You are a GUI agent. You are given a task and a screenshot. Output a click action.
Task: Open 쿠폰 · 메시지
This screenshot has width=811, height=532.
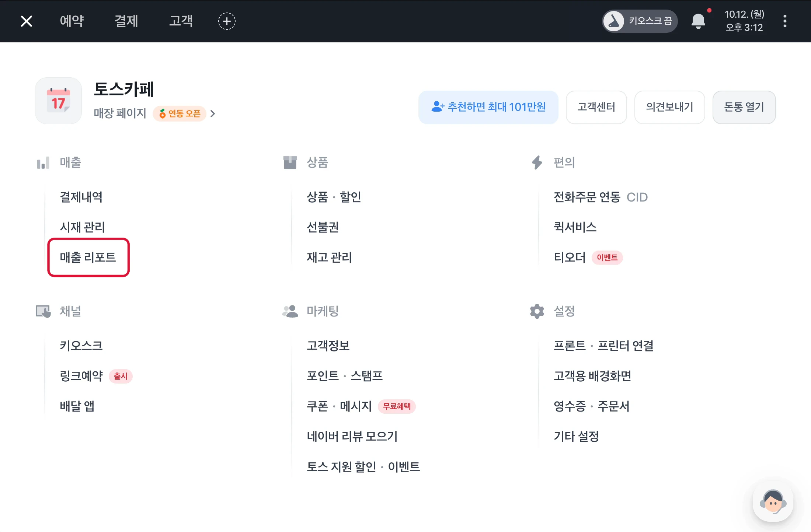(339, 406)
